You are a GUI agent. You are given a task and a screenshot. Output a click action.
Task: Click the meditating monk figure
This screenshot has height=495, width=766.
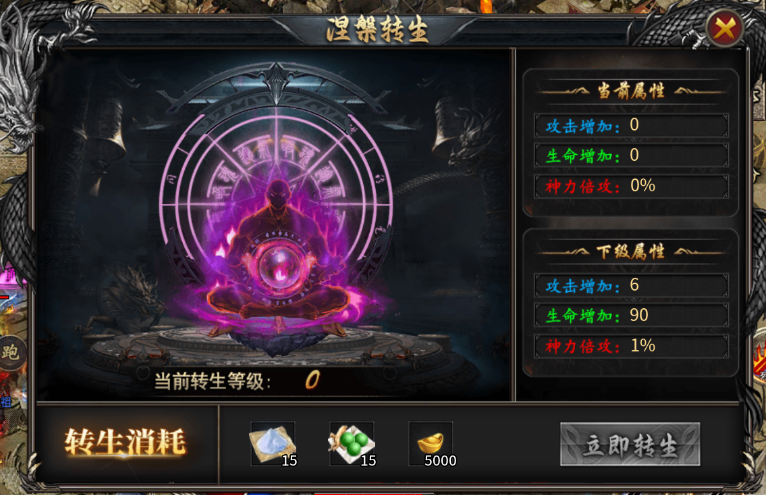click(278, 259)
